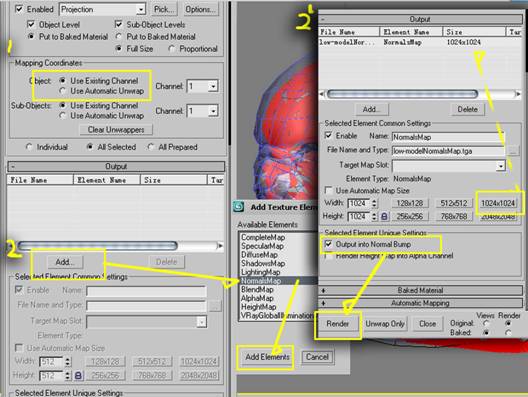The image size is (528, 397).
Task: Collapse the Output rollout with the minus icon
Action: [323, 19]
